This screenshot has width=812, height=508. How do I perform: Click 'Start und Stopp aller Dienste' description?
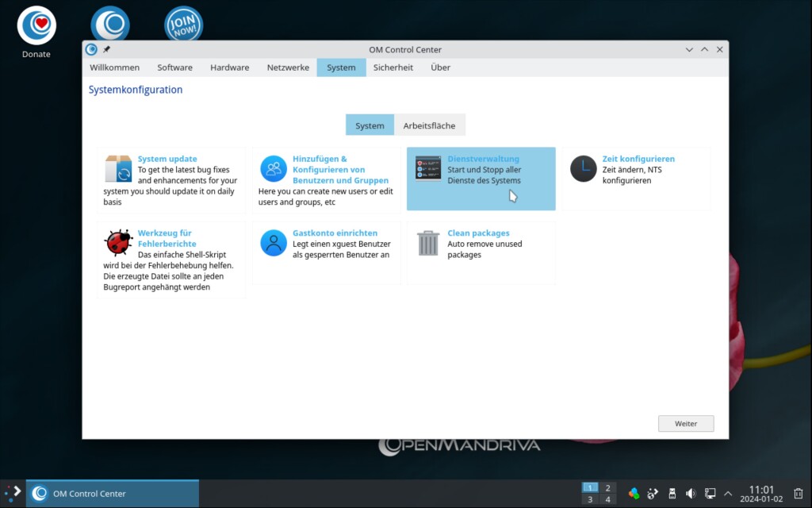click(485, 175)
